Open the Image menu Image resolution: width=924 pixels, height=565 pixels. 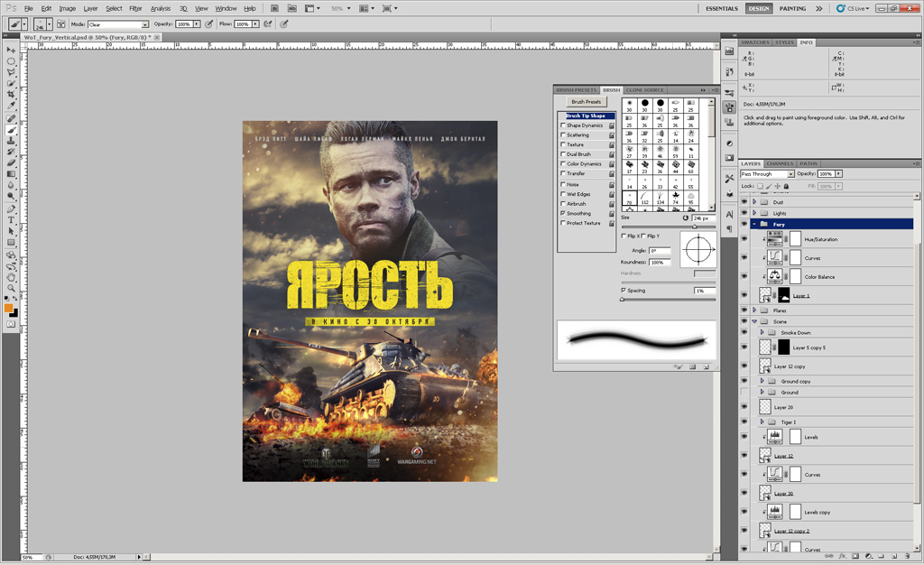[x=67, y=8]
